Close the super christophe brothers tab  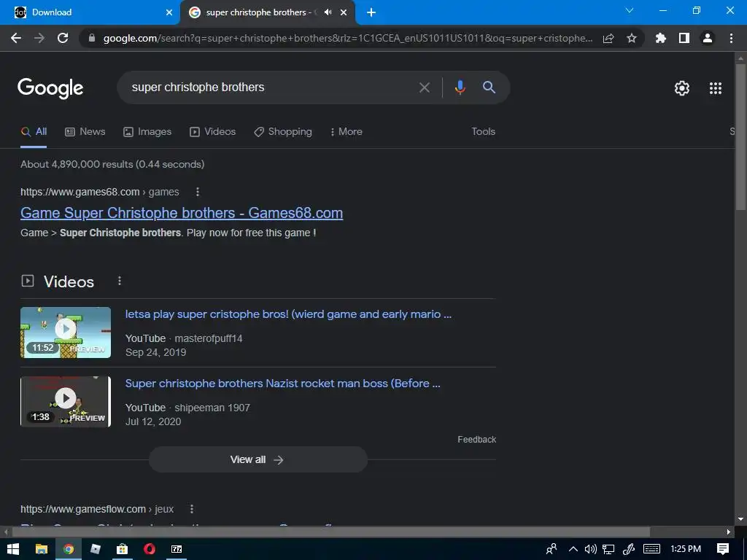point(344,12)
